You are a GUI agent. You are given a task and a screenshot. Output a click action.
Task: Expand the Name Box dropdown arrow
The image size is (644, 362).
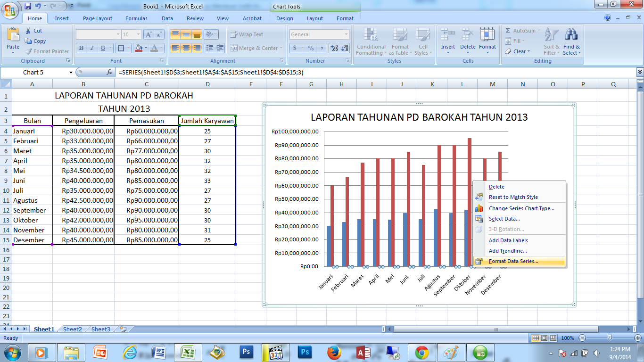coord(71,72)
